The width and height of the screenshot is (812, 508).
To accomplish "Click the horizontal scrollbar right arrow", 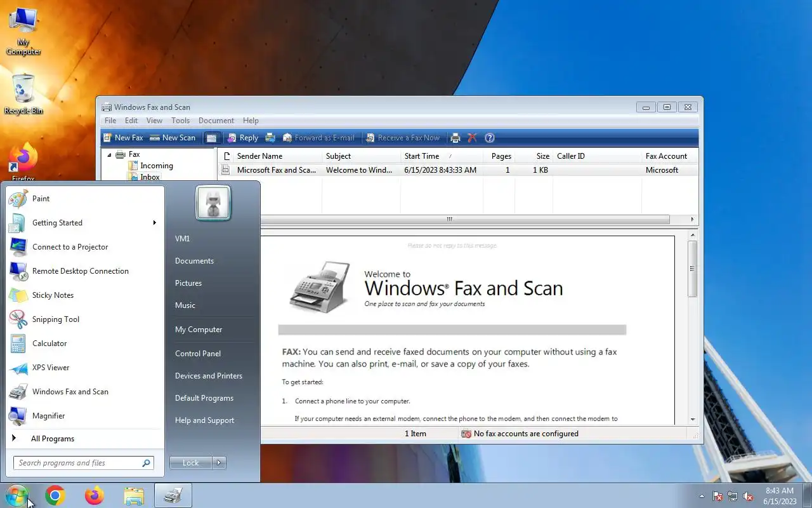I will coord(692,220).
